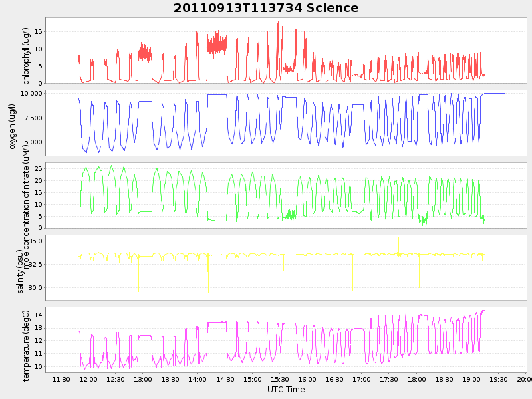Screen dimensions: 532x399
Task: Click the 11:30 time tick label
Action: [x=61, y=380]
